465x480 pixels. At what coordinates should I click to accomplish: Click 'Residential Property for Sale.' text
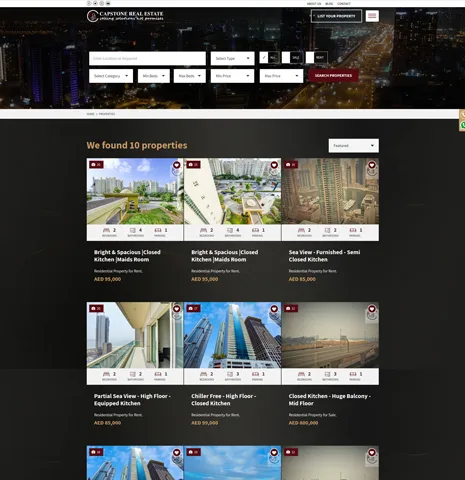(313, 415)
